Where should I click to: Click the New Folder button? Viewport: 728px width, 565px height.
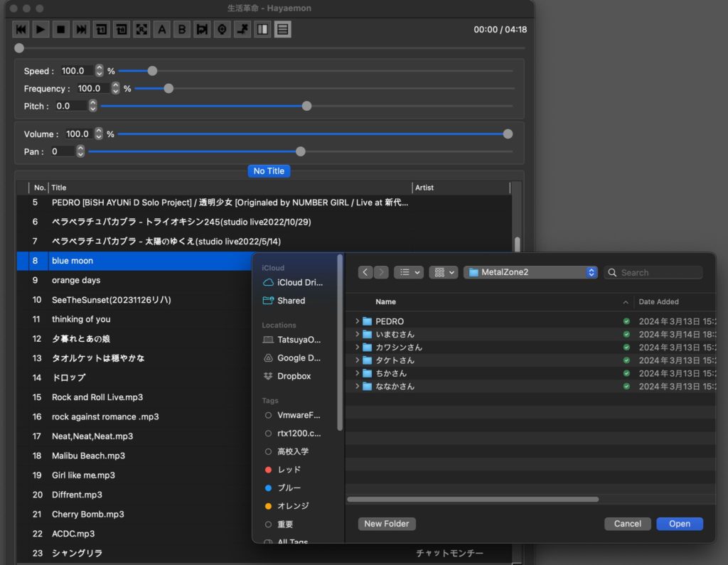(387, 524)
